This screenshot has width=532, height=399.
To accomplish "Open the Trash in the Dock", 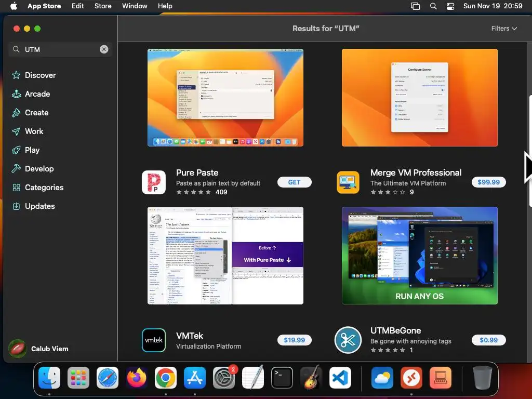I will point(482,378).
